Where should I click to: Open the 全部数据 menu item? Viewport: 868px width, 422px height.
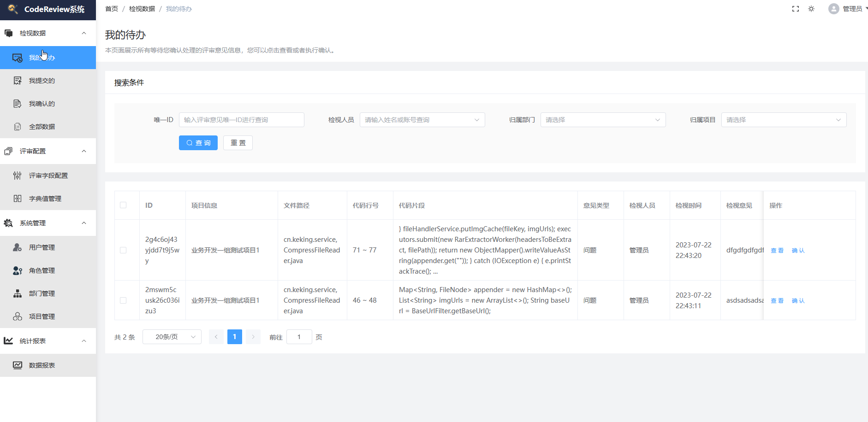[42, 127]
